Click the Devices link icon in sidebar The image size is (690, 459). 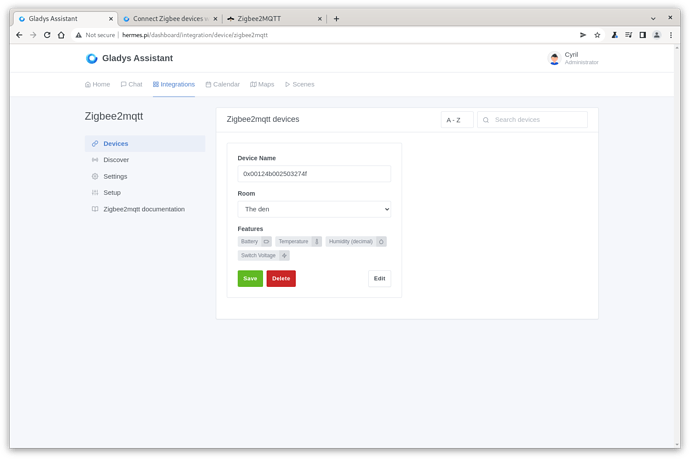click(x=95, y=143)
